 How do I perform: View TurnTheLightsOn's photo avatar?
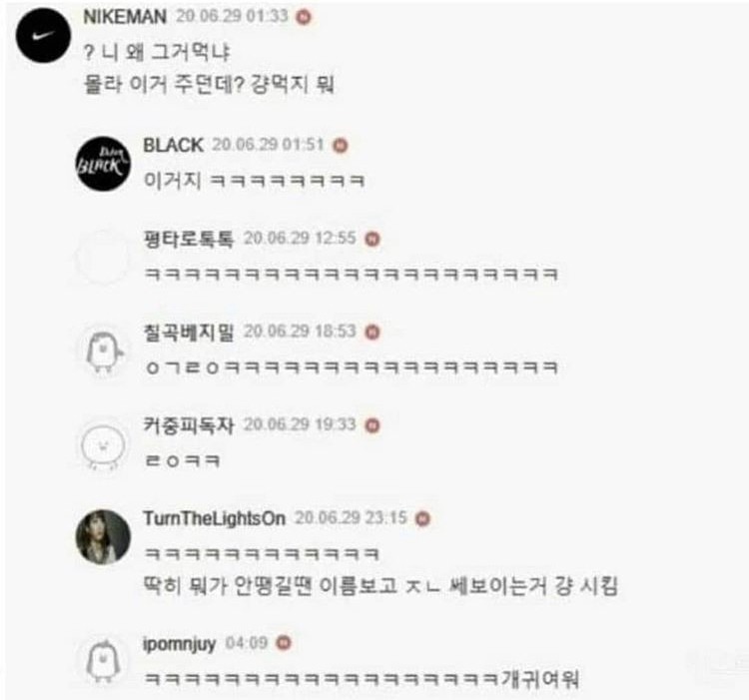pos(103,537)
